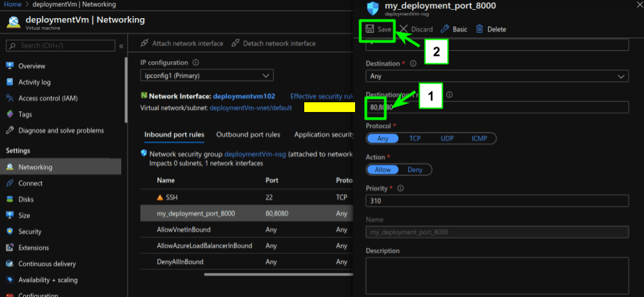Click the Attach network interface button
Image resolution: width=644 pixels, height=297 pixels.
182,43
